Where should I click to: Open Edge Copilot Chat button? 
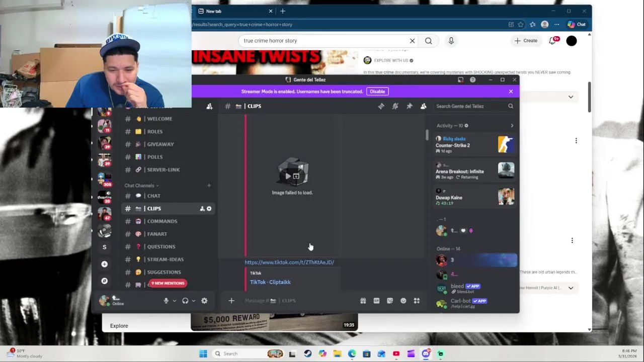[x=577, y=25]
